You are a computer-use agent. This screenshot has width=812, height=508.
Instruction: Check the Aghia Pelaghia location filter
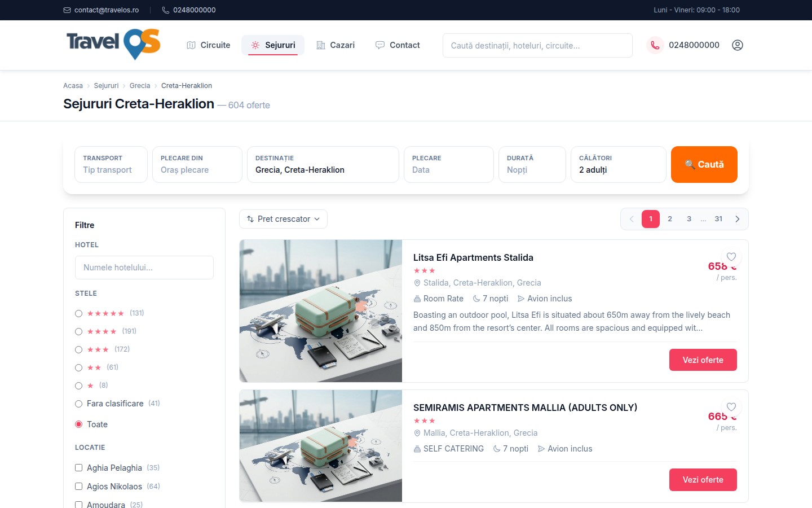click(79, 468)
